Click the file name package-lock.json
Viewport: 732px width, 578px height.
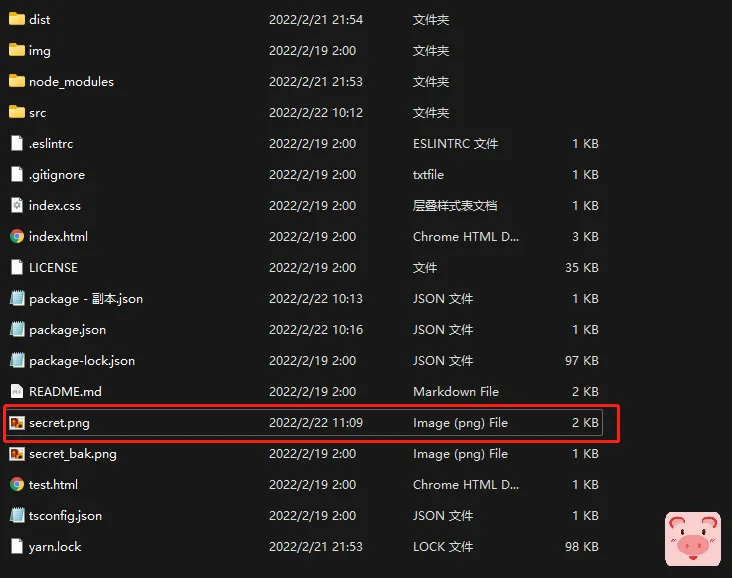coord(82,361)
